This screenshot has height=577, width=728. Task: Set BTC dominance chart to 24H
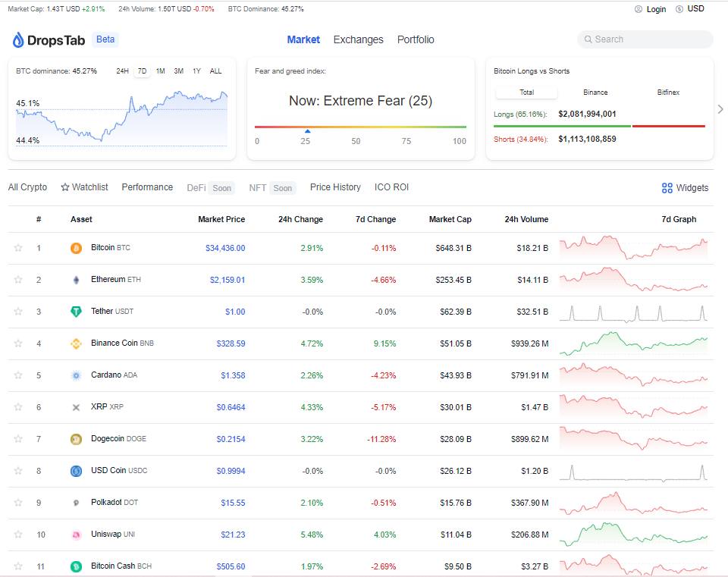[x=123, y=71]
